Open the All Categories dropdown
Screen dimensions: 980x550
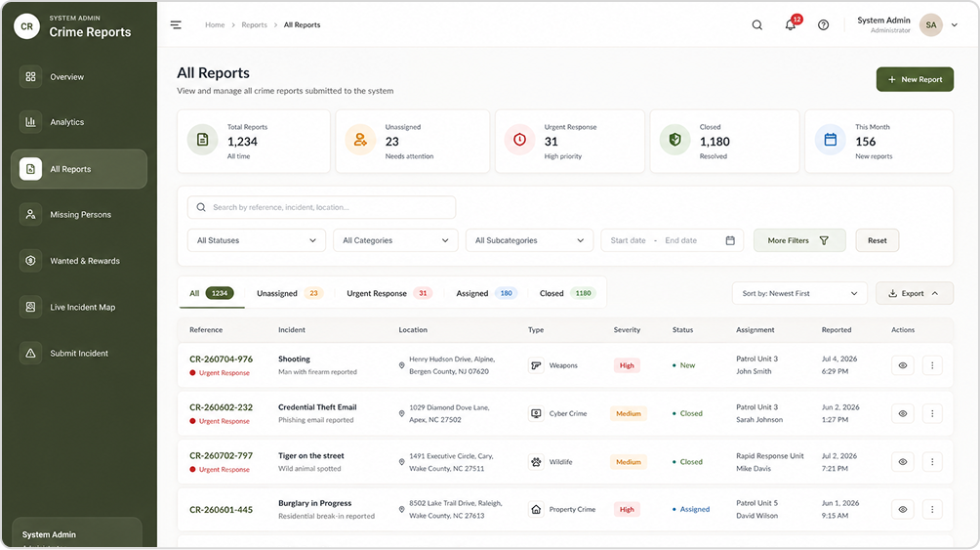[x=395, y=240]
